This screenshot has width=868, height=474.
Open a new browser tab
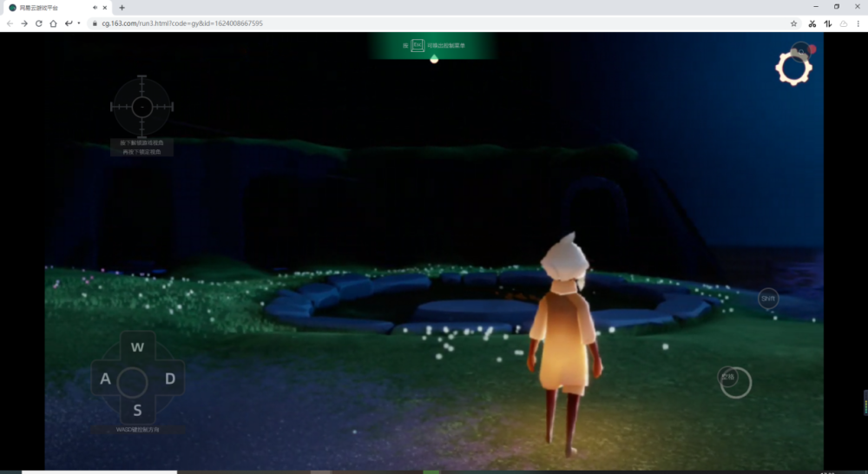click(x=122, y=7)
